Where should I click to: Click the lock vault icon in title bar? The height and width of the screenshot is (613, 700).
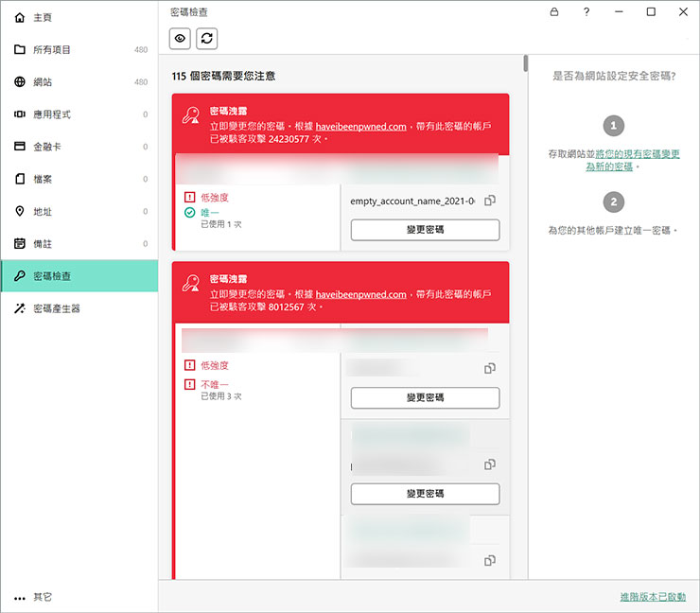554,12
